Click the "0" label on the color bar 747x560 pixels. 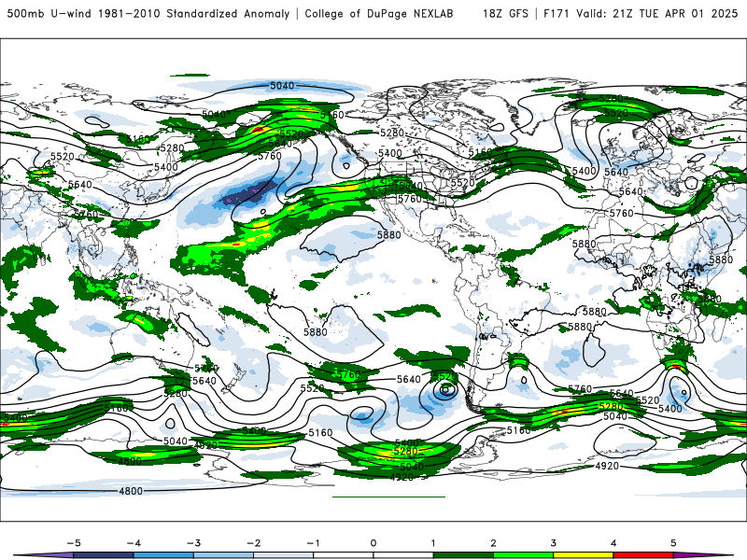tap(373, 543)
